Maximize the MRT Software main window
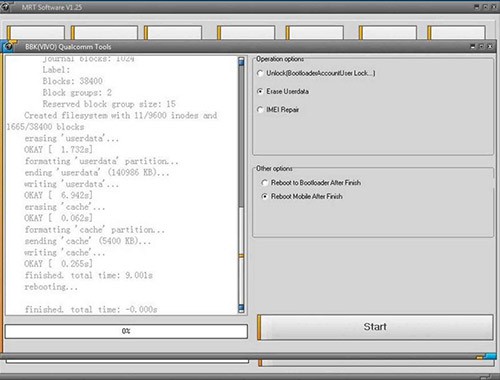 point(485,7)
